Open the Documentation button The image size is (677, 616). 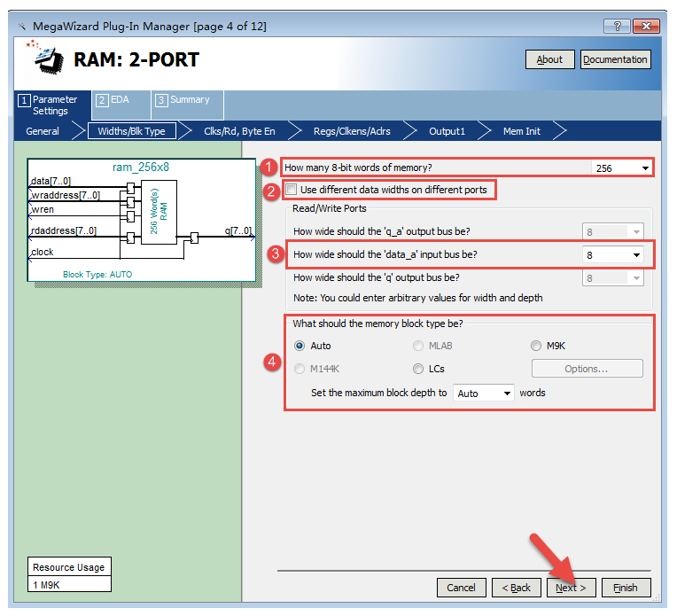[x=615, y=59]
